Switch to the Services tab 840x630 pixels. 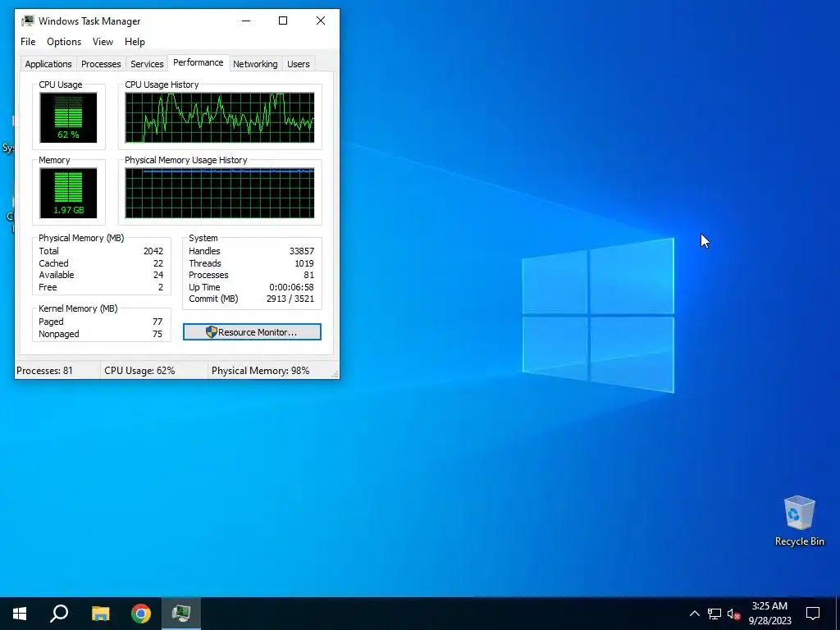147,64
